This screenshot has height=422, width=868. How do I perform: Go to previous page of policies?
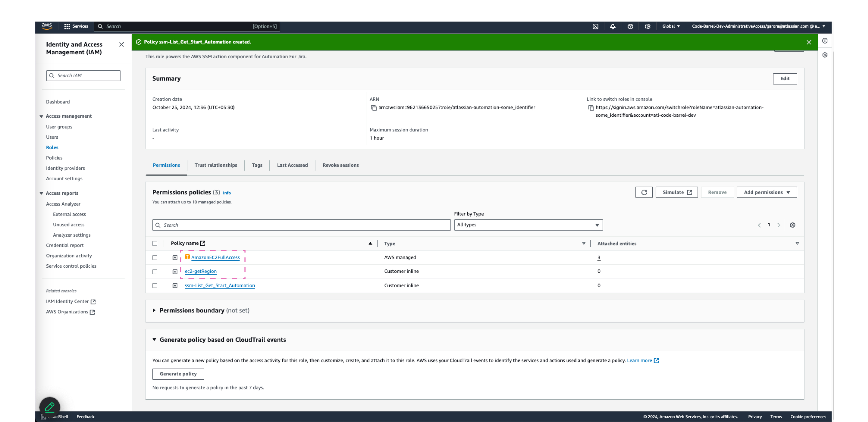759,225
